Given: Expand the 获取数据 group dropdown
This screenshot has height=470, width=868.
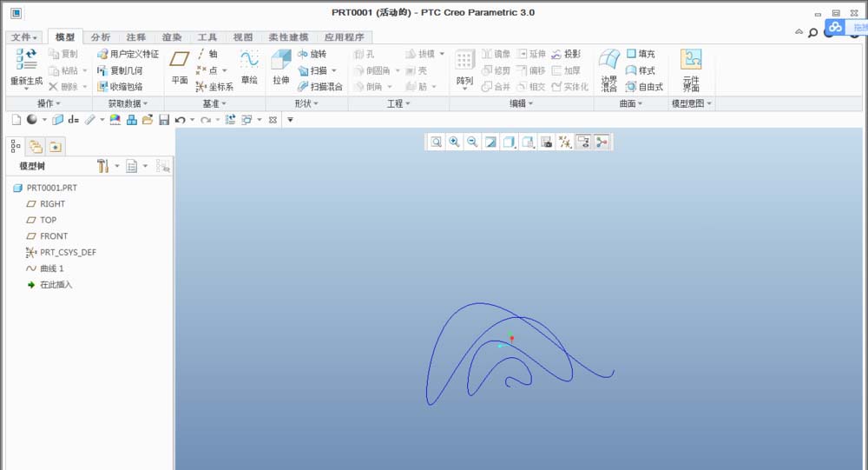Looking at the screenshot, I should point(128,103).
